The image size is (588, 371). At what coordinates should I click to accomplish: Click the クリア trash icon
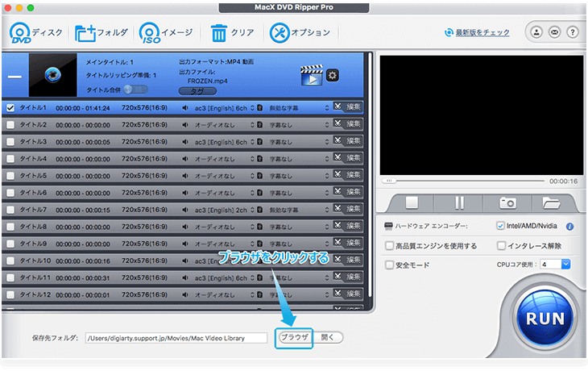(x=218, y=33)
